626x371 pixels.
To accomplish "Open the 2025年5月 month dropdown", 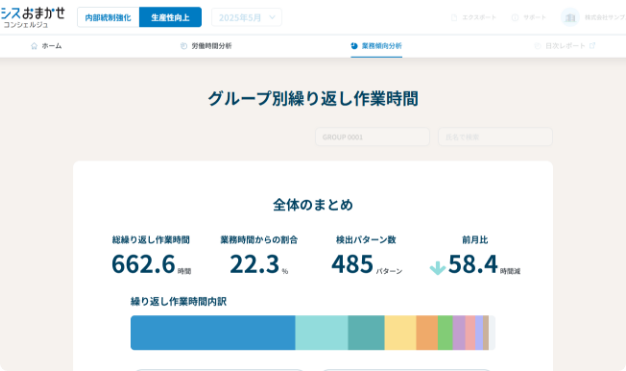I will 246,18.
